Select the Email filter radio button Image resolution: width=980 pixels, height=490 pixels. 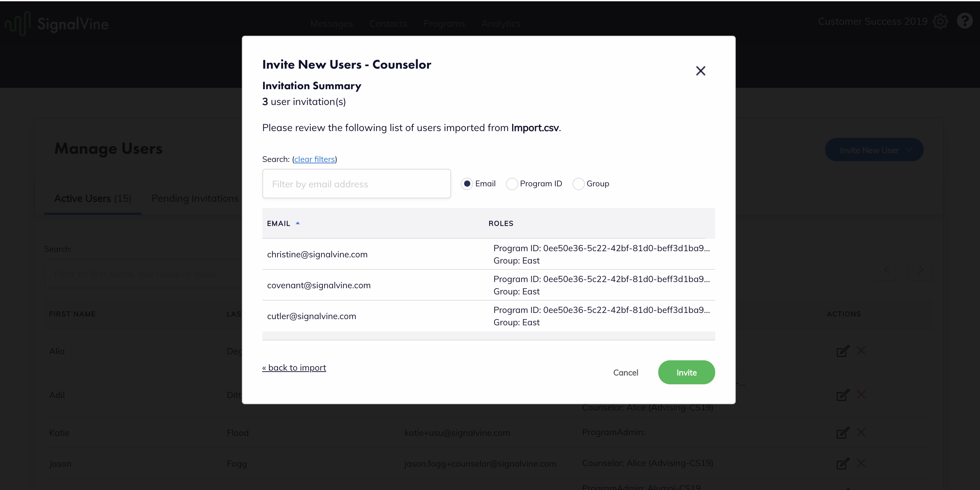click(467, 184)
